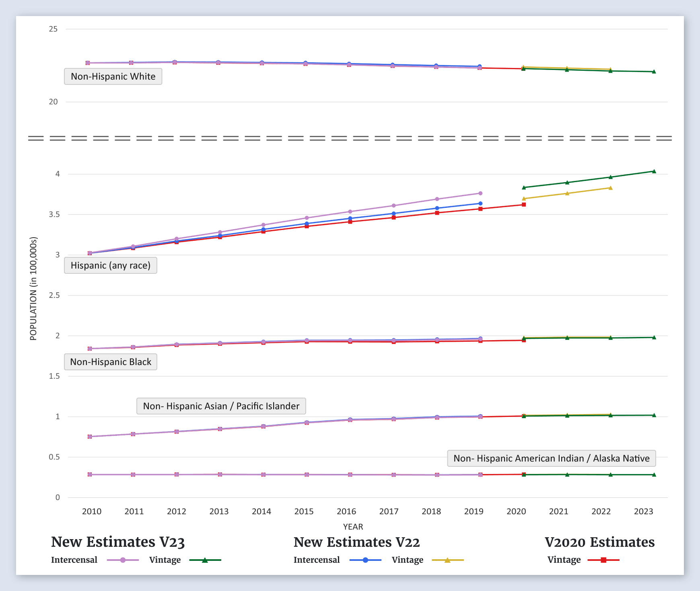This screenshot has width=700, height=591.
Task: Select the red 2020 square on Hispanic line
Action: [x=524, y=205]
